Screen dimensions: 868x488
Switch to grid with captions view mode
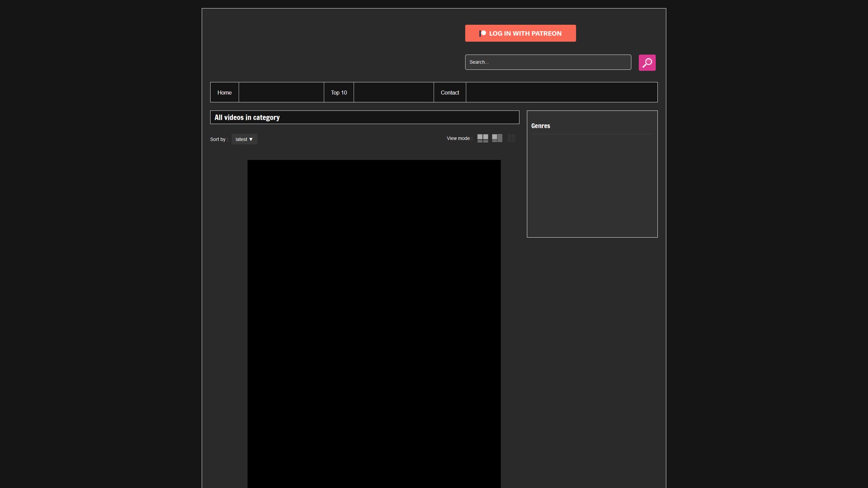point(483,138)
